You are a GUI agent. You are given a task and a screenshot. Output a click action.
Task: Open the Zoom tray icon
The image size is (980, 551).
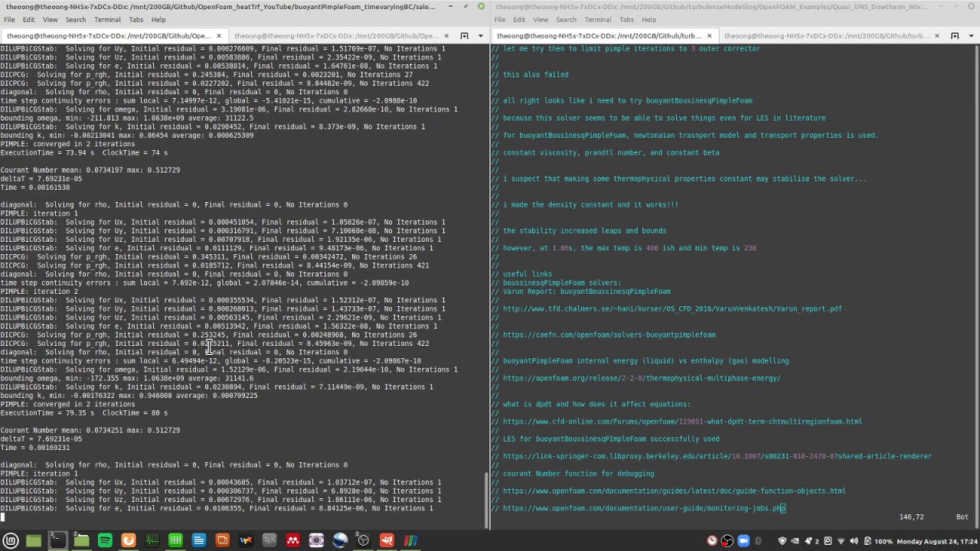click(x=743, y=540)
